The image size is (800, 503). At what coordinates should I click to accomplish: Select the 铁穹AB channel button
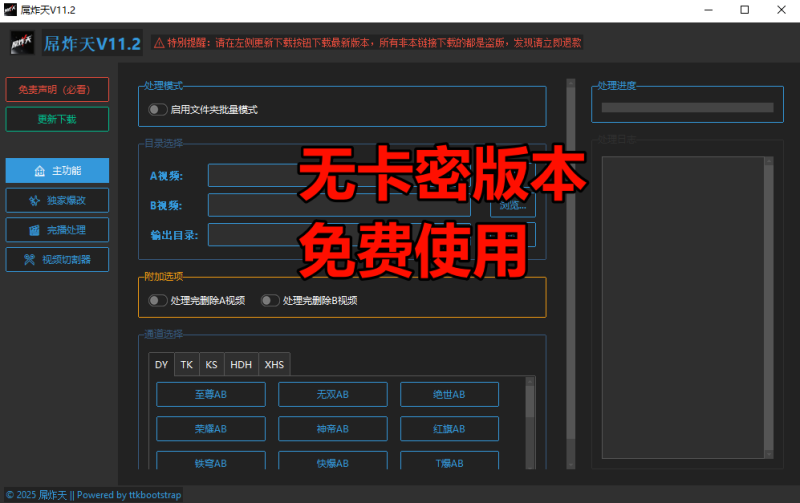(x=211, y=460)
